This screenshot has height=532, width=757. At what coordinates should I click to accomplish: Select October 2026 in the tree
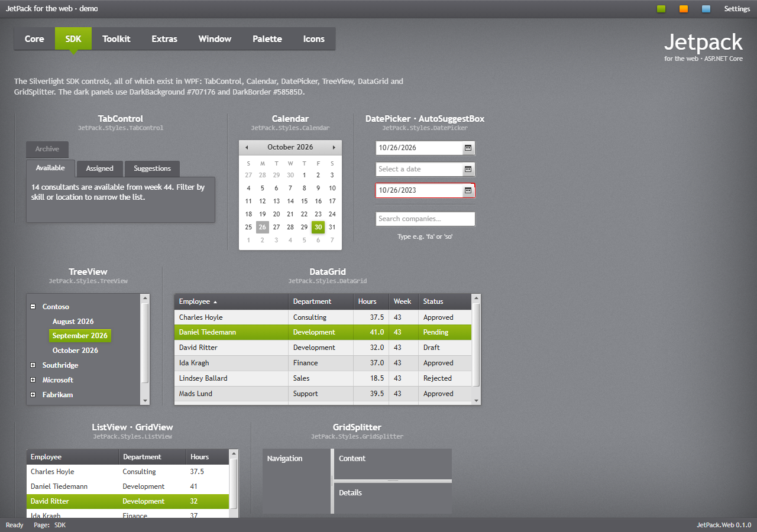pos(75,351)
